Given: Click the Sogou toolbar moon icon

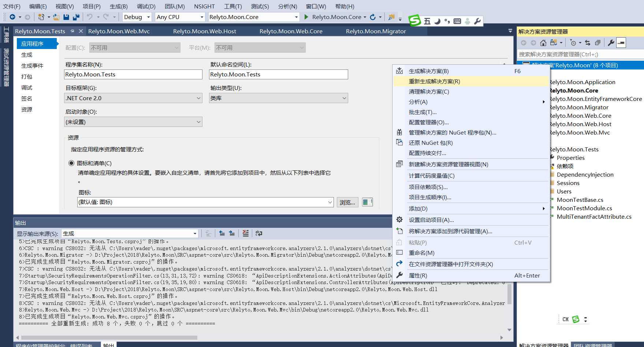Looking at the screenshot, I should 438,21.
